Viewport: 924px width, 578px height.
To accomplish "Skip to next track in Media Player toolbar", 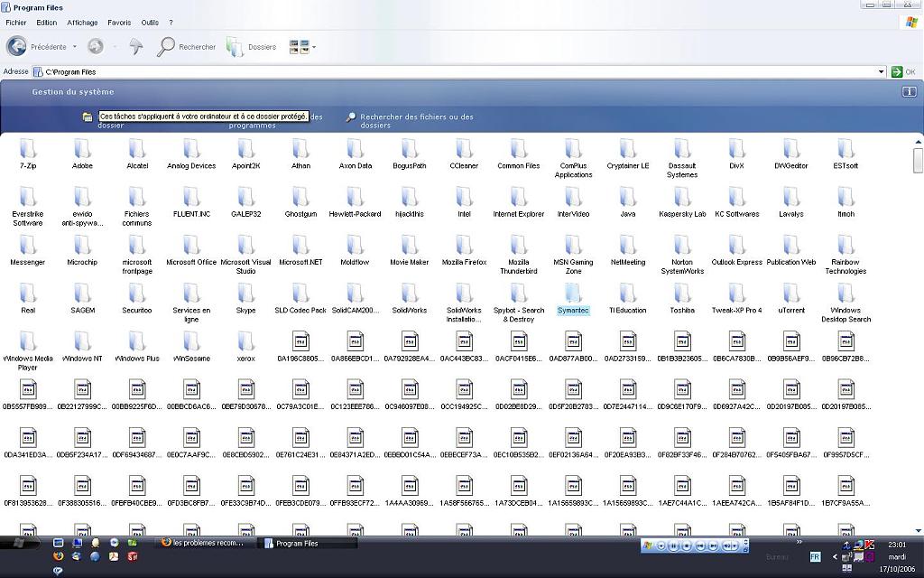I will [713, 546].
